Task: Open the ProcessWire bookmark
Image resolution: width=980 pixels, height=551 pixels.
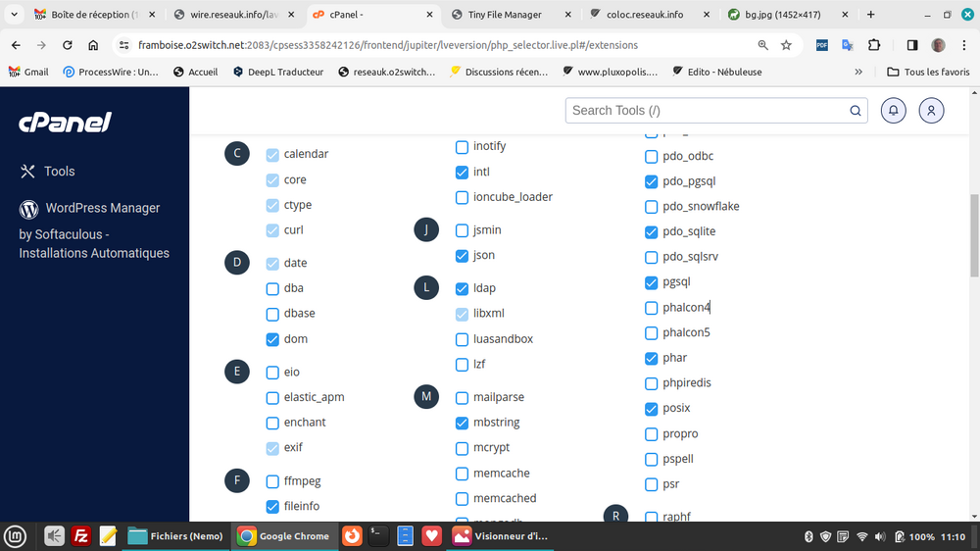Action: pos(111,72)
